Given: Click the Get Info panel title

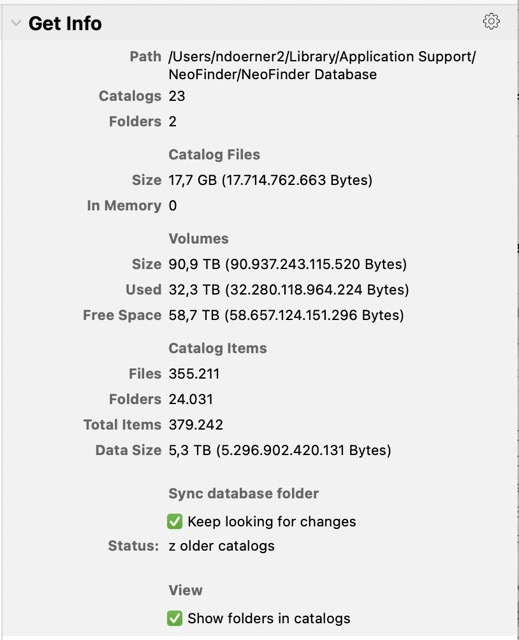Looking at the screenshot, I should click(65, 23).
